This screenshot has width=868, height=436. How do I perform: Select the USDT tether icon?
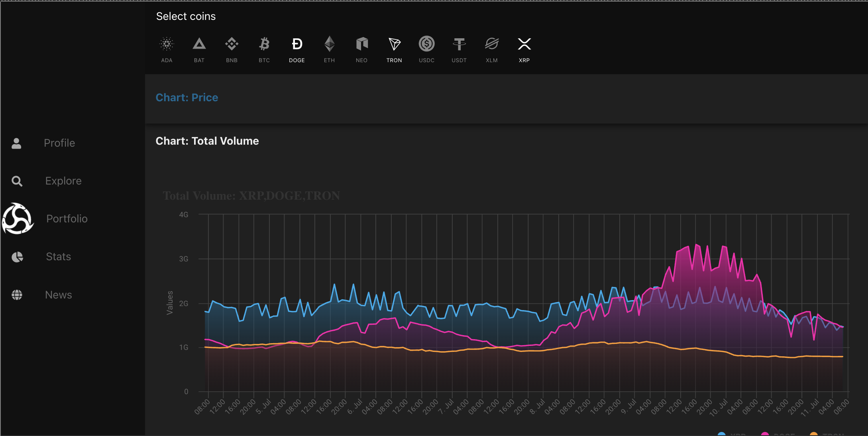459,44
